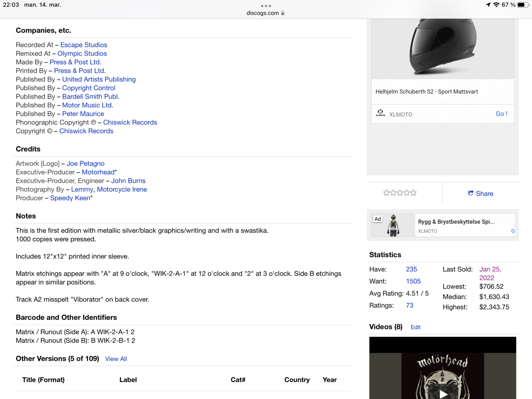Open Joe Petagno artist link
The height and width of the screenshot is (399, 532).
(x=86, y=164)
